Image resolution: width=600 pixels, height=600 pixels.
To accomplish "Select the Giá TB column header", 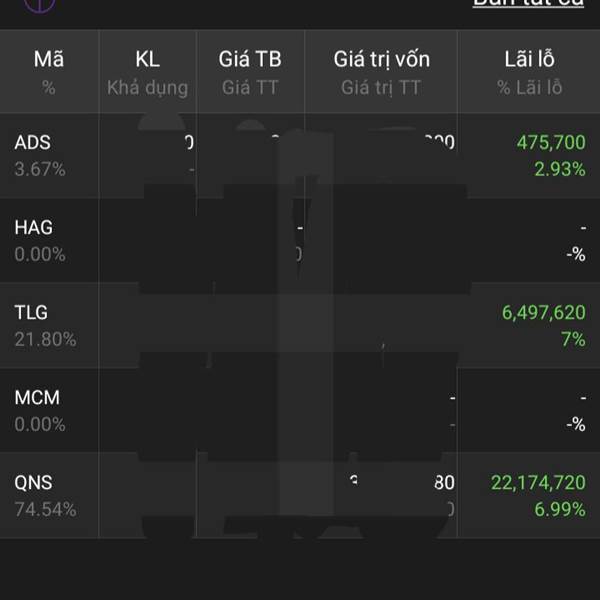I will (x=250, y=72).
